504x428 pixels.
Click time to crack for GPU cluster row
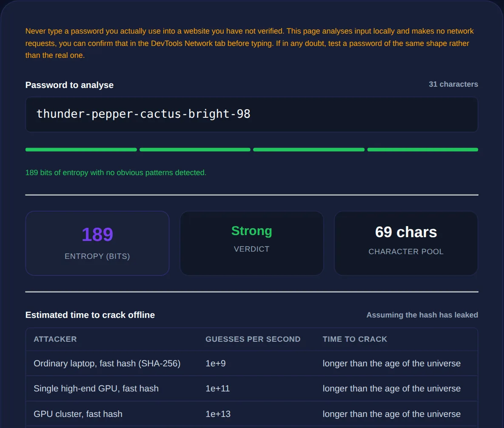tap(391, 414)
